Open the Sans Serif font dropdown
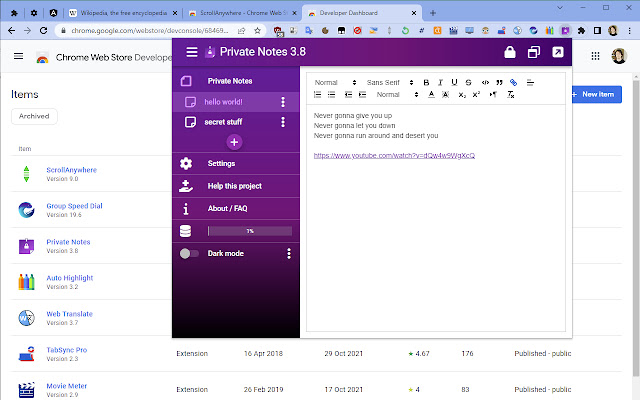Image resolution: width=640 pixels, height=400 pixels. click(x=390, y=82)
